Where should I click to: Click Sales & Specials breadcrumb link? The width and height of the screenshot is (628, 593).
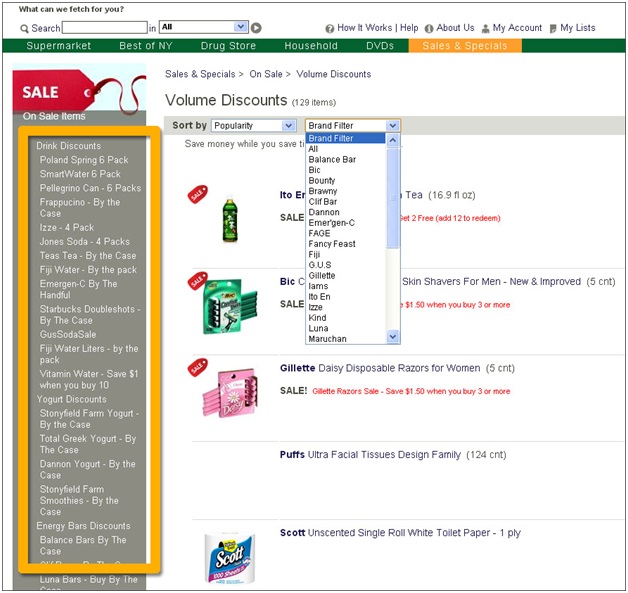click(x=200, y=74)
